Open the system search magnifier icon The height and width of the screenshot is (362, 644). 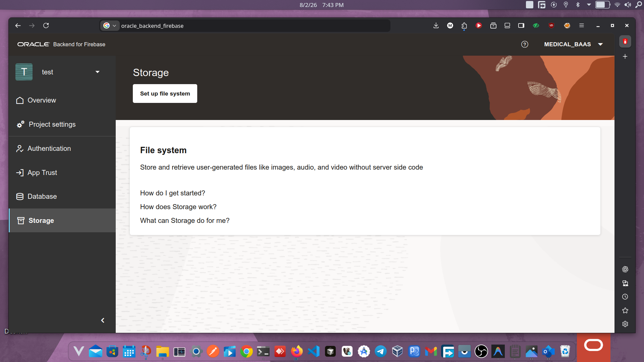pyautogui.click(x=639, y=5)
